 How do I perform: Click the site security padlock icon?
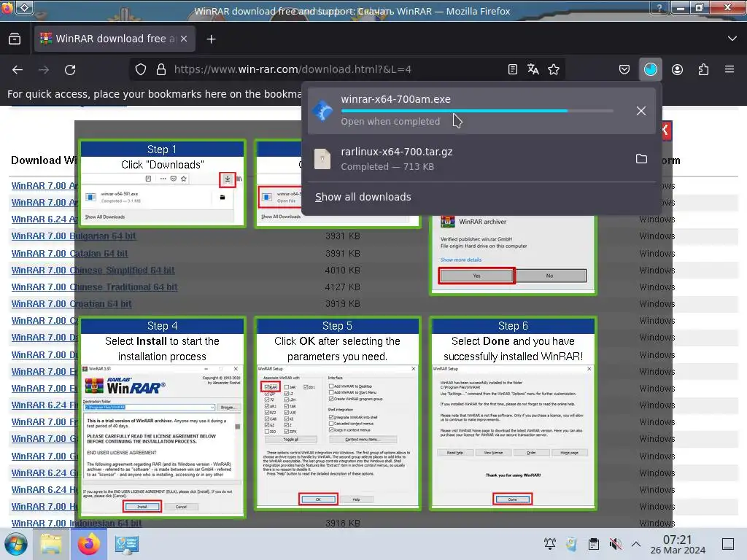point(161,69)
